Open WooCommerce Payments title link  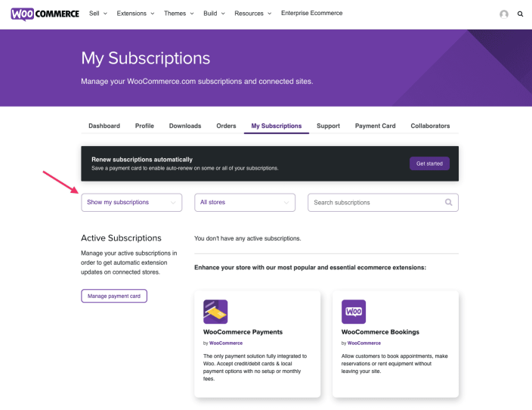point(243,332)
